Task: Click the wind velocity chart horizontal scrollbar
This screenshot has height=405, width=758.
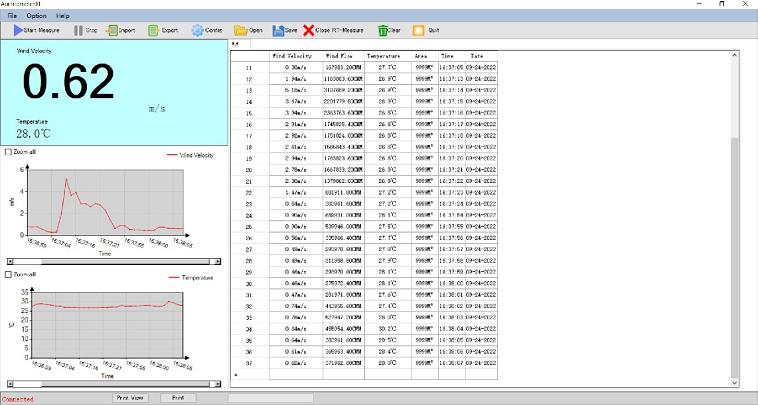Action: (112, 262)
